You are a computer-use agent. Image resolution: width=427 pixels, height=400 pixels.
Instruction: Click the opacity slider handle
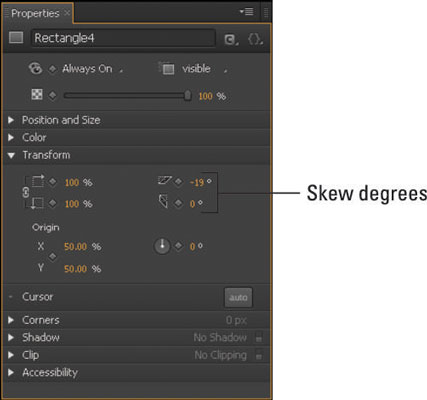(x=188, y=95)
